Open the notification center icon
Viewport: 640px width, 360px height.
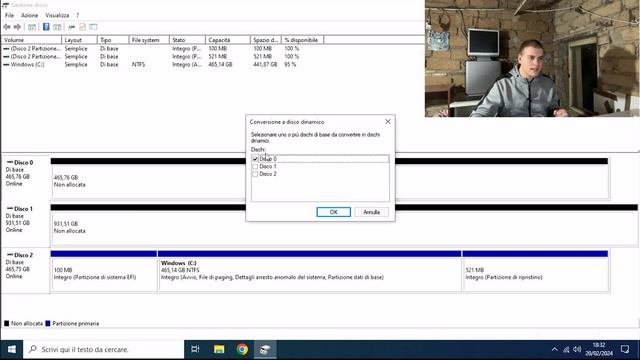(x=625, y=349)
